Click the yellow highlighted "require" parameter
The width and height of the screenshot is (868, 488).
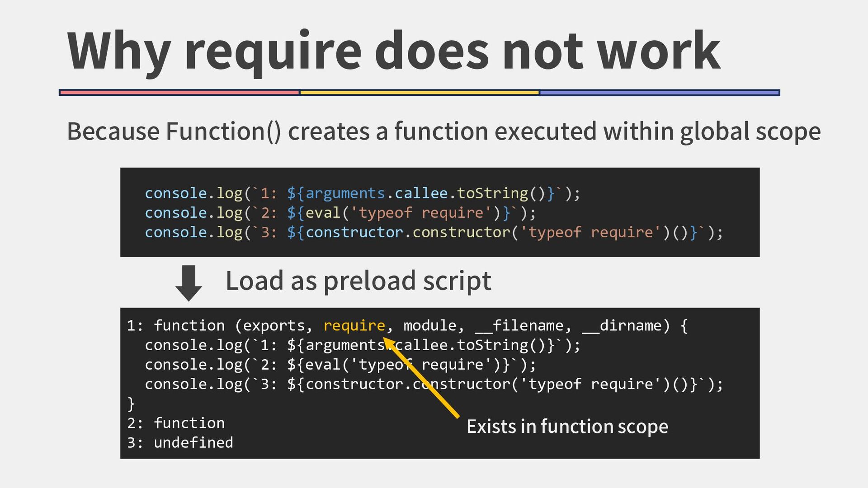click(354, 325)
